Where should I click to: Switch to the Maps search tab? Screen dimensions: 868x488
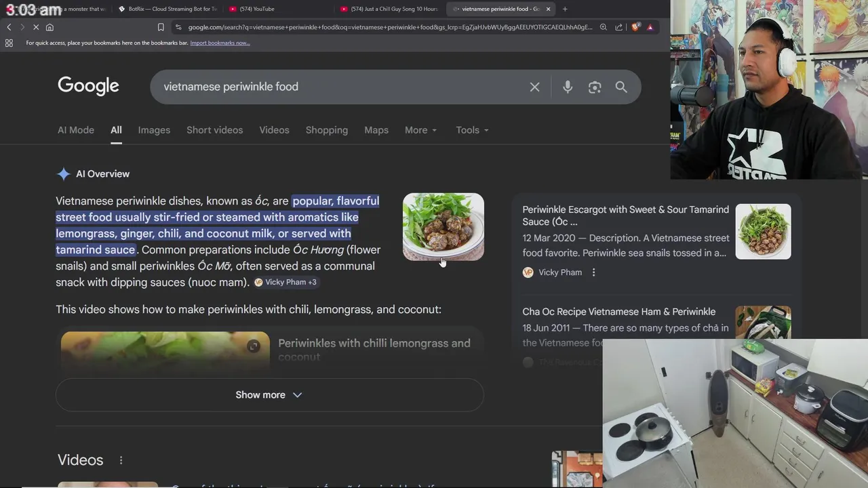(376, 130)
